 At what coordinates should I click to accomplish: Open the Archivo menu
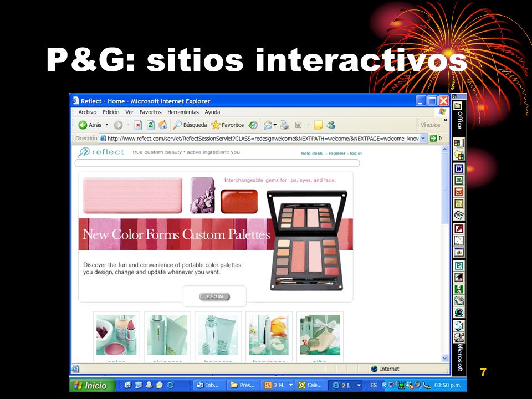click(87, 112)
